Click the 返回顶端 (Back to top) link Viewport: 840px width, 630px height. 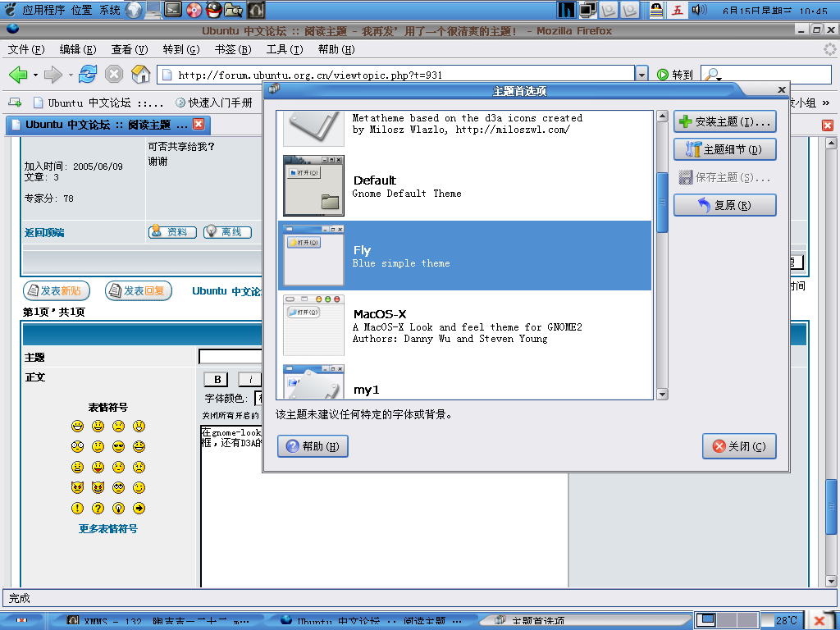click(x=44, y=232)
